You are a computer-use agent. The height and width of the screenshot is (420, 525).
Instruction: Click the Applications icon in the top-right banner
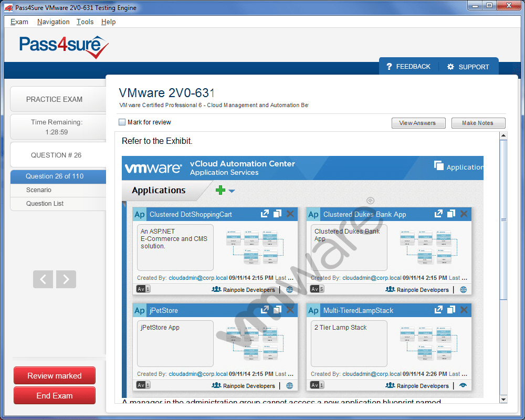pyautogui.click(x=439, y=165)
